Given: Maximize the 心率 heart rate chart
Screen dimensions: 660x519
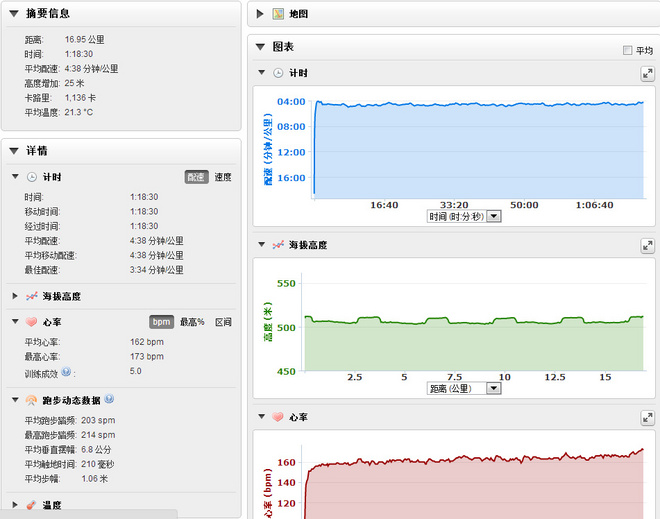Looking at the screenshot, I should 647,418.
